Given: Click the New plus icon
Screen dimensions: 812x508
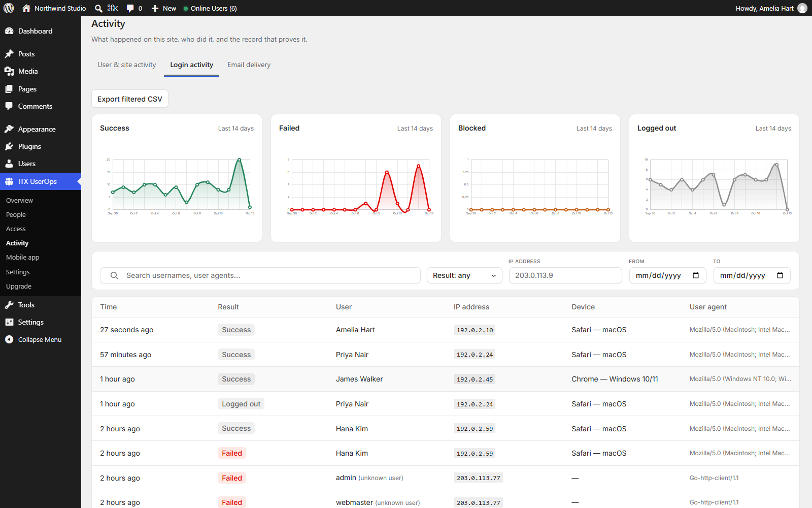Looking at the screenshot, I should [155, 8].
